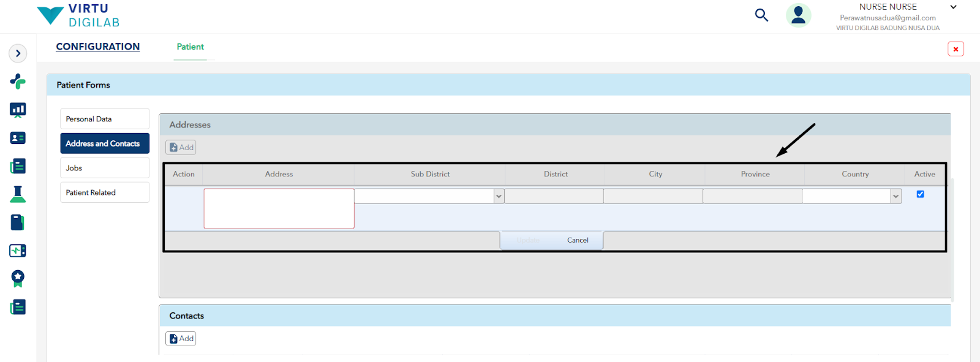This screenshot has width=980, height=362.
Task: Open the medical cross sidebar icon
Action: [x=18, y=81]
